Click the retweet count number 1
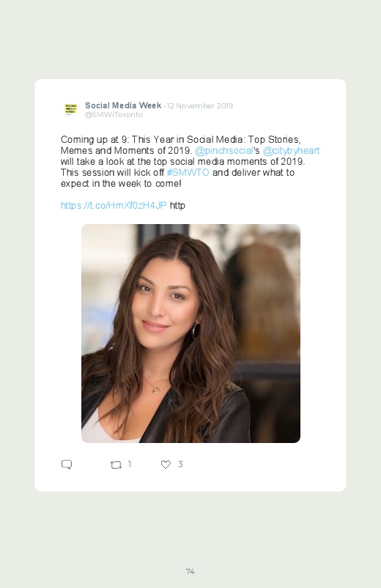 pyautogui.click(x=130, y=464)
